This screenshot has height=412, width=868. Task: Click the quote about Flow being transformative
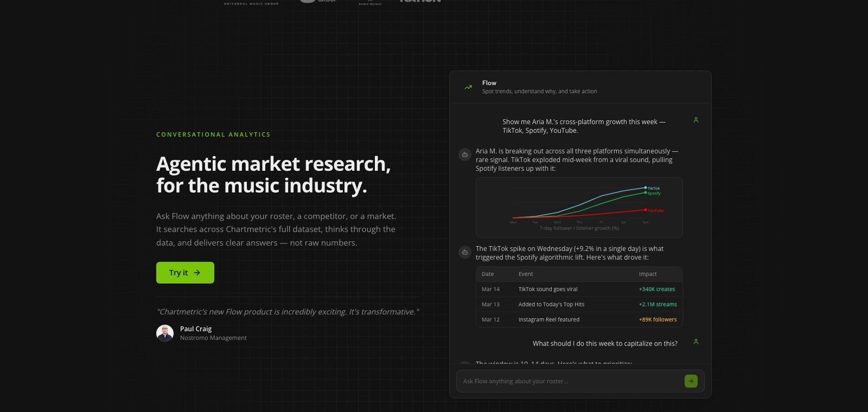pos(288,312)
